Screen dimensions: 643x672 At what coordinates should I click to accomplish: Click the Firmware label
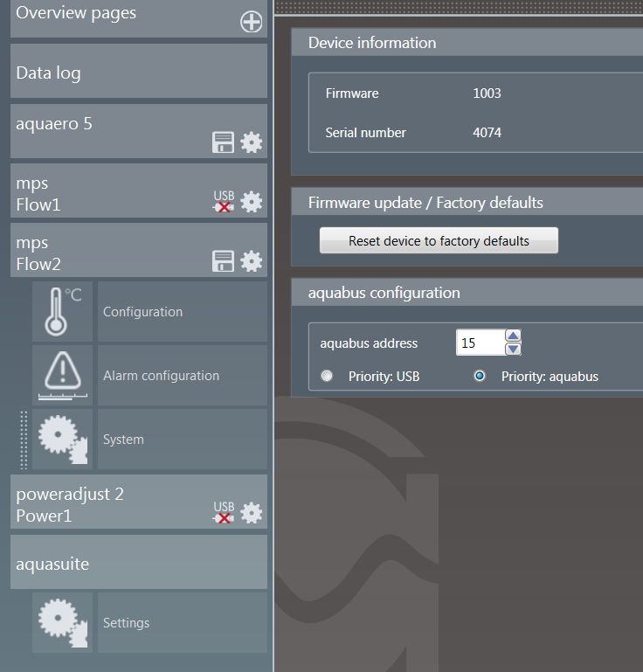pos(352,93)
